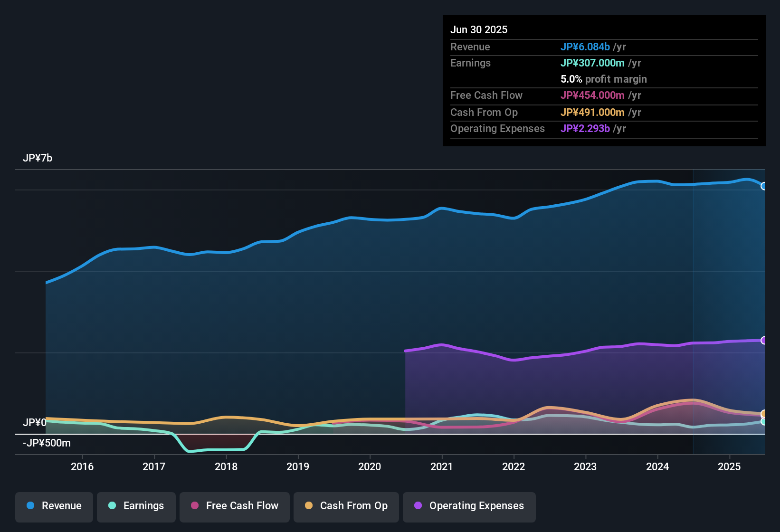Click the Cash From Op endpoint marker

pyautogui.click(x=764, y=414)
